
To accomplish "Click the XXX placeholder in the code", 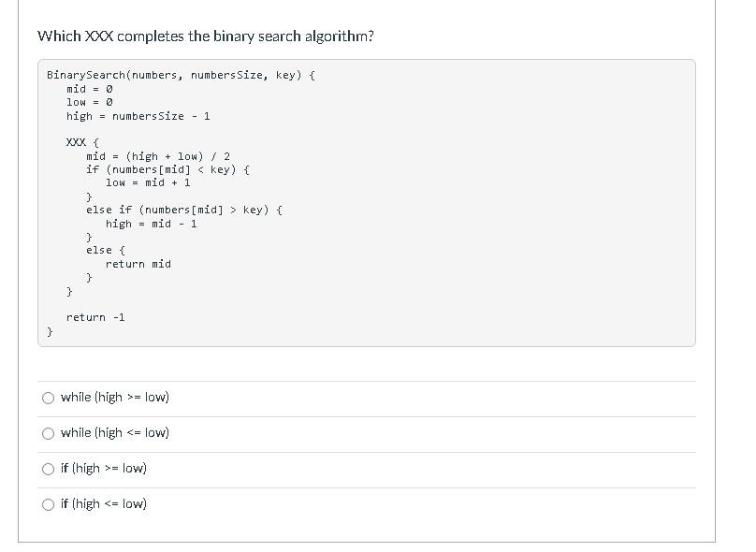I will pos(76,142).
